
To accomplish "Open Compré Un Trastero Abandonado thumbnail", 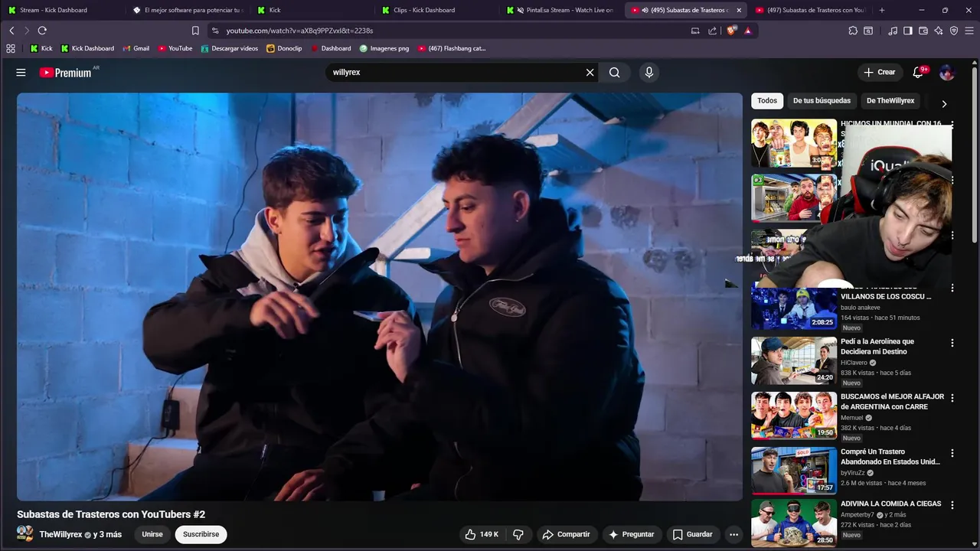I will point(794,471).
